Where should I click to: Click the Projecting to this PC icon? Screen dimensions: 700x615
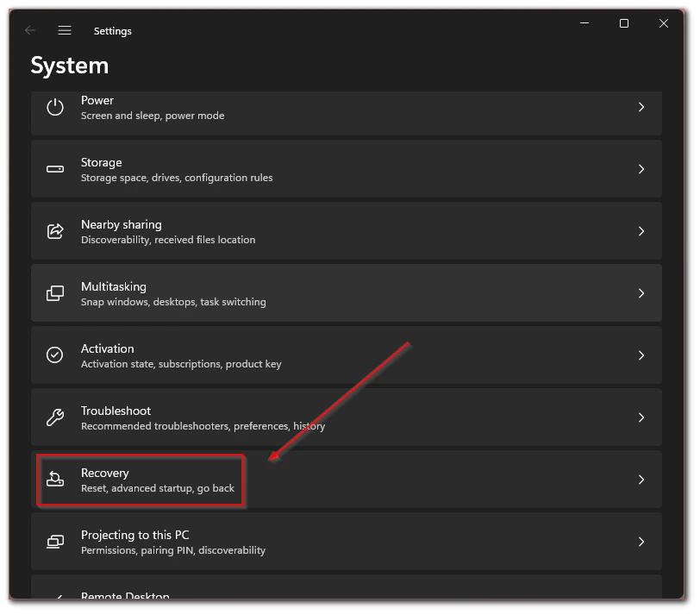pos(55,542)
